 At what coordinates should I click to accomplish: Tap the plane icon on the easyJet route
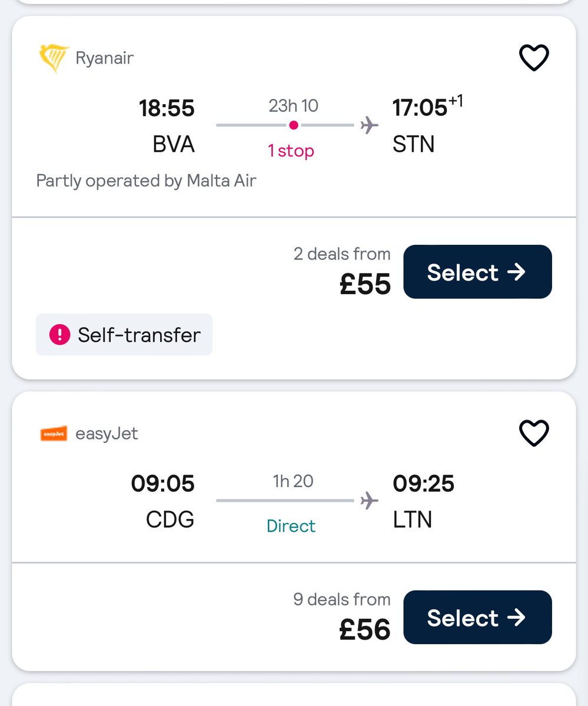point(370,501)
